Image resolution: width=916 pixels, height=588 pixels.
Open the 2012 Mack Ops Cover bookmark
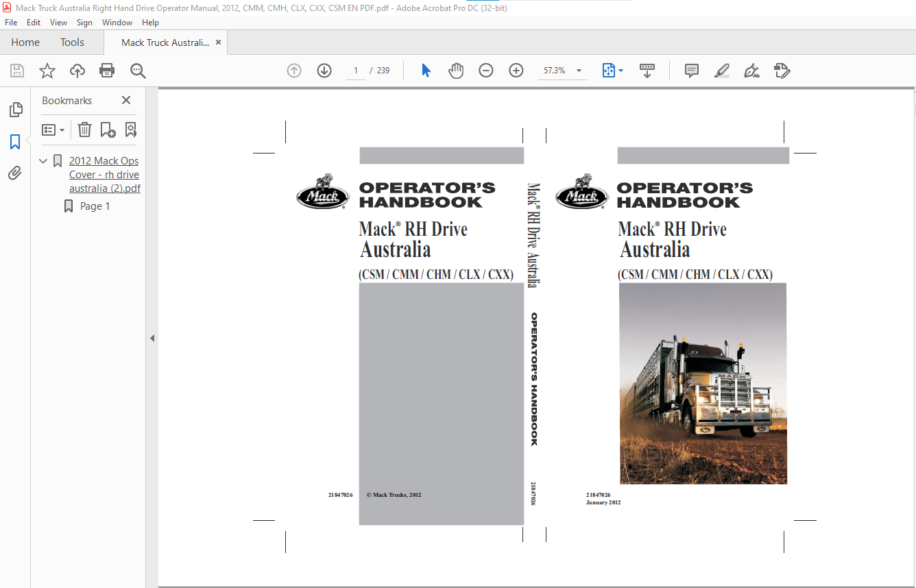click(104, 175)
